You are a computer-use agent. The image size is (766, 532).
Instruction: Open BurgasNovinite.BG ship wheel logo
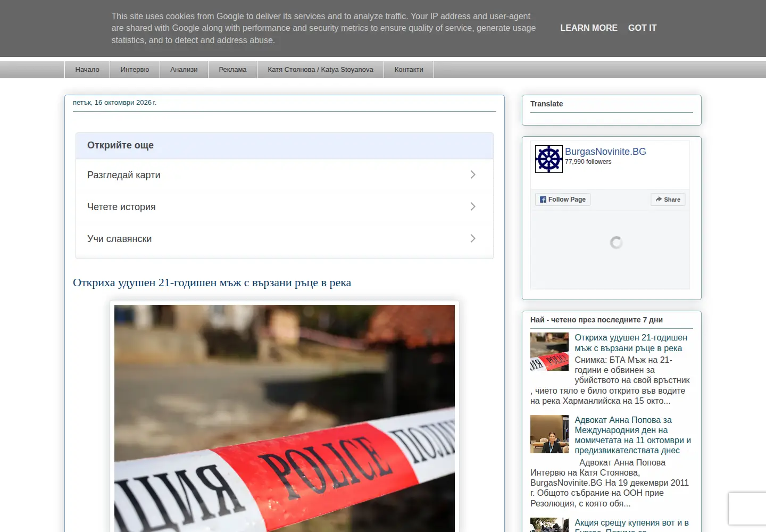[x=549, y=159]
